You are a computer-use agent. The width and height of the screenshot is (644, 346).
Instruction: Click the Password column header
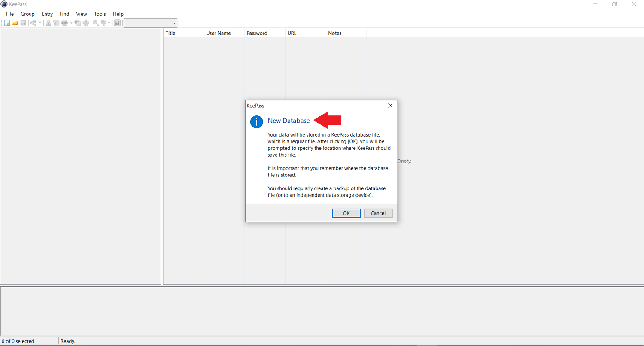(265, 33)
